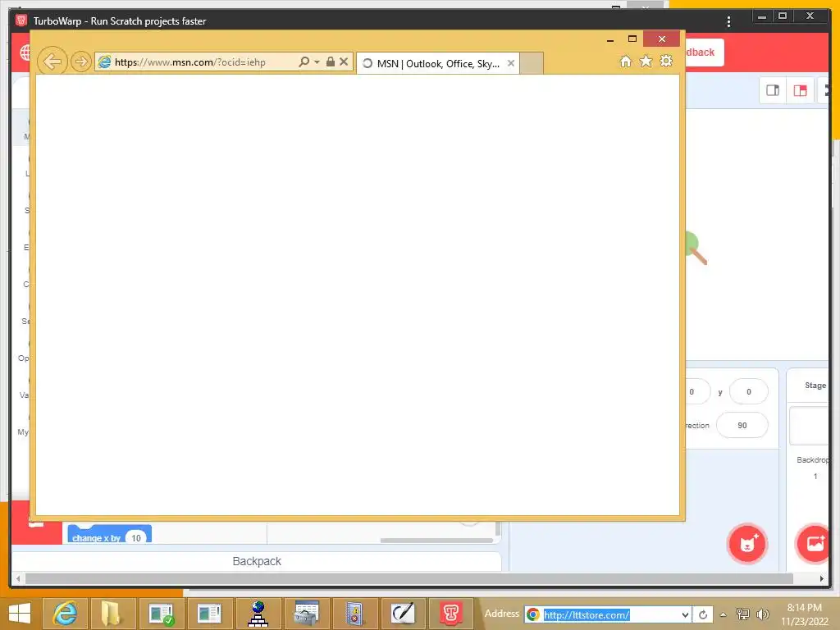
Task: Open the TurboWarp three-dot app menu
Action: coord(728,21)
